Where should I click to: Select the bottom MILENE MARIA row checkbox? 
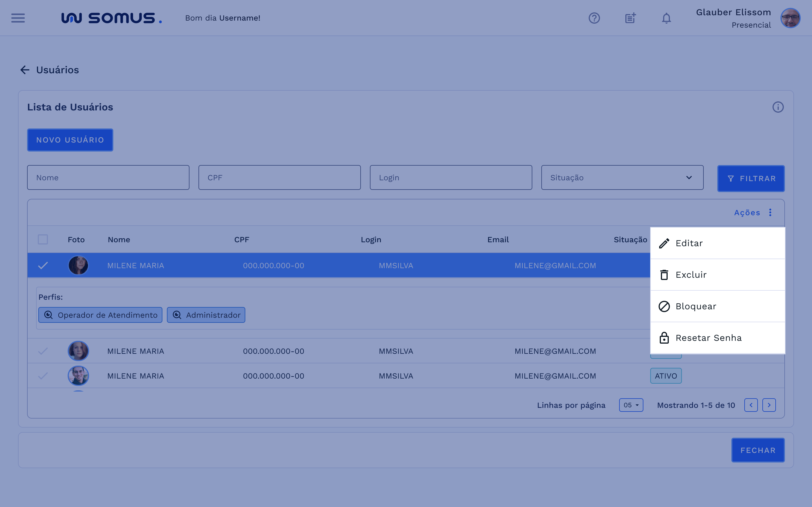43,375
